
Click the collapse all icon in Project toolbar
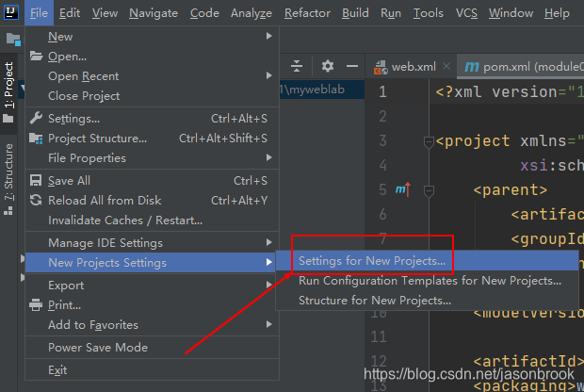pos(297,66)
